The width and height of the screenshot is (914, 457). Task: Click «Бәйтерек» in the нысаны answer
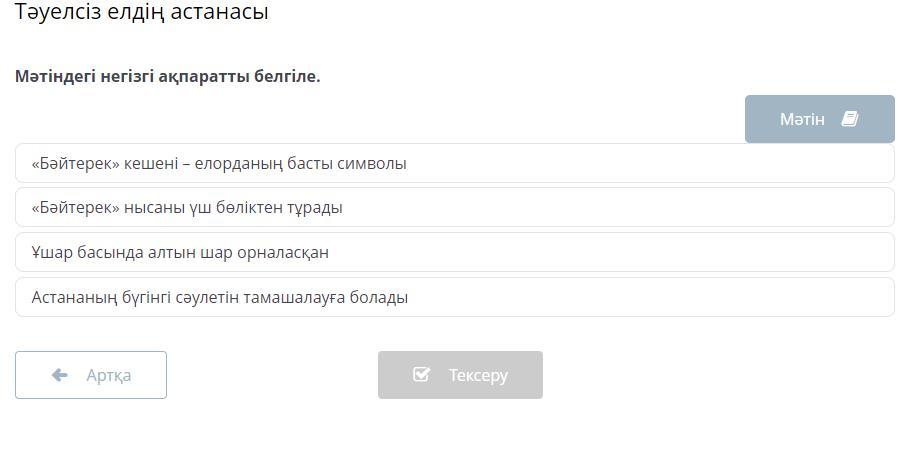[75, 208]
